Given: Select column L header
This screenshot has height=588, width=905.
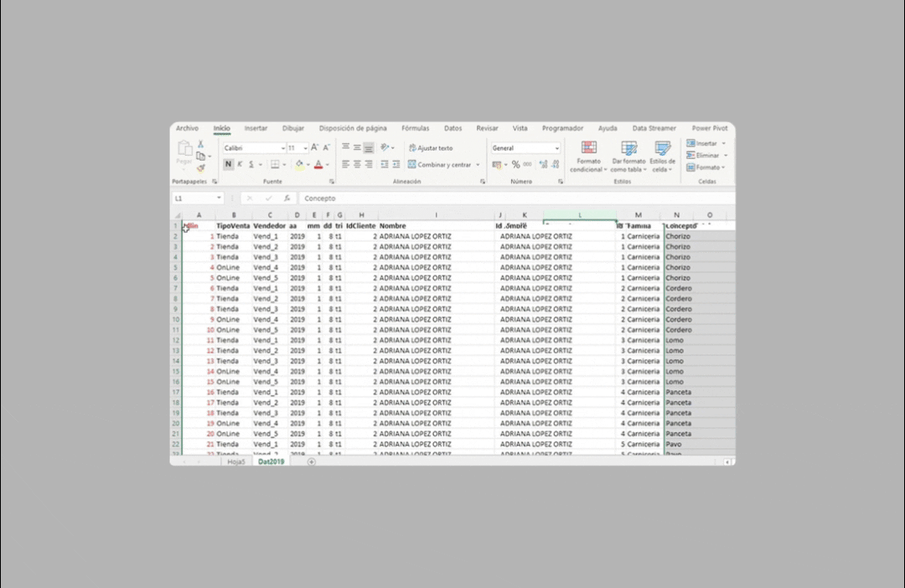Looking at the screenshot, I should [x=580, y=215].
